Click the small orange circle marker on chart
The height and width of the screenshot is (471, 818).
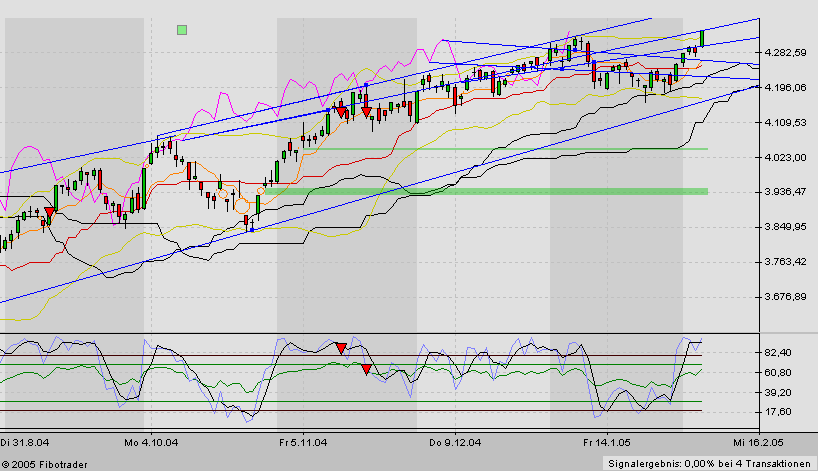point(261,189)
